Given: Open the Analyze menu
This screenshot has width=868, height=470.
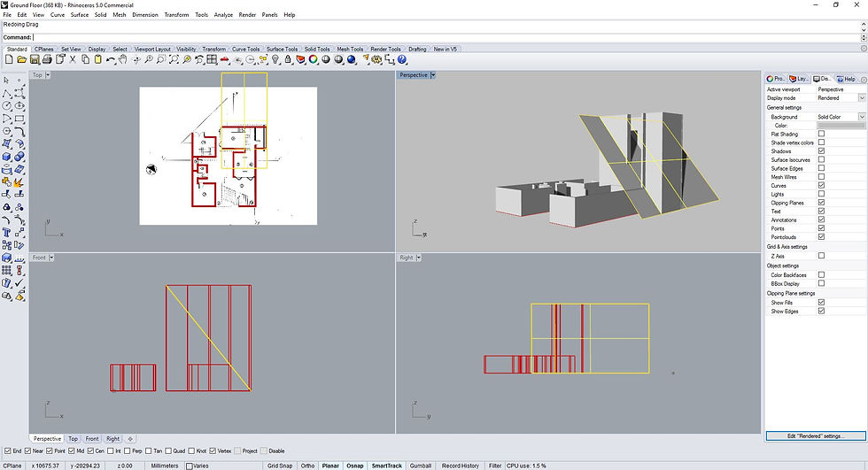Looking at the screenshot, I should (x=223, y=15).
